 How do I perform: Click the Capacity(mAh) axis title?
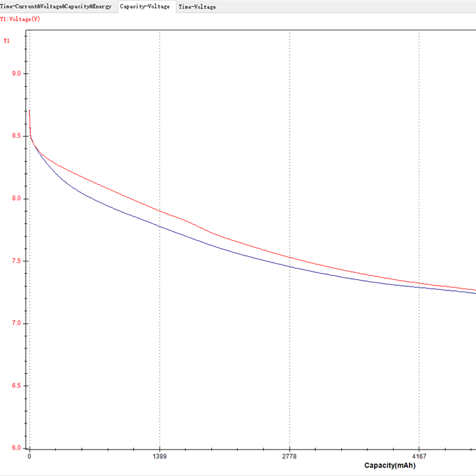point(394,465)
